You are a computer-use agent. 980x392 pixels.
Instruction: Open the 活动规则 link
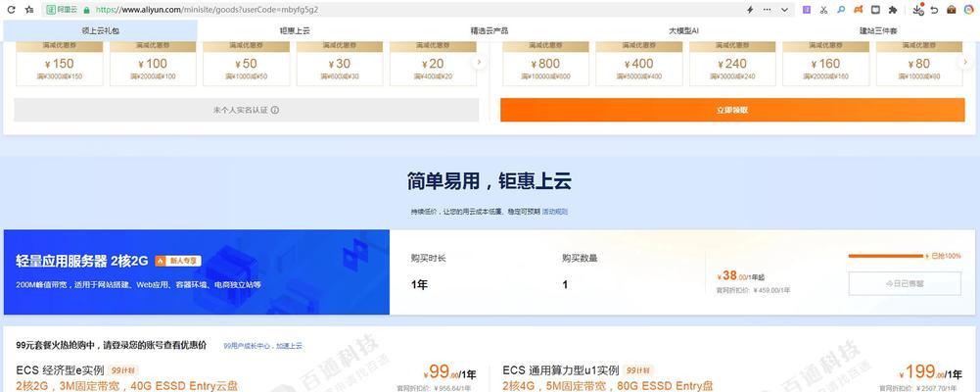pyautogui.click(x=555, y=212)
